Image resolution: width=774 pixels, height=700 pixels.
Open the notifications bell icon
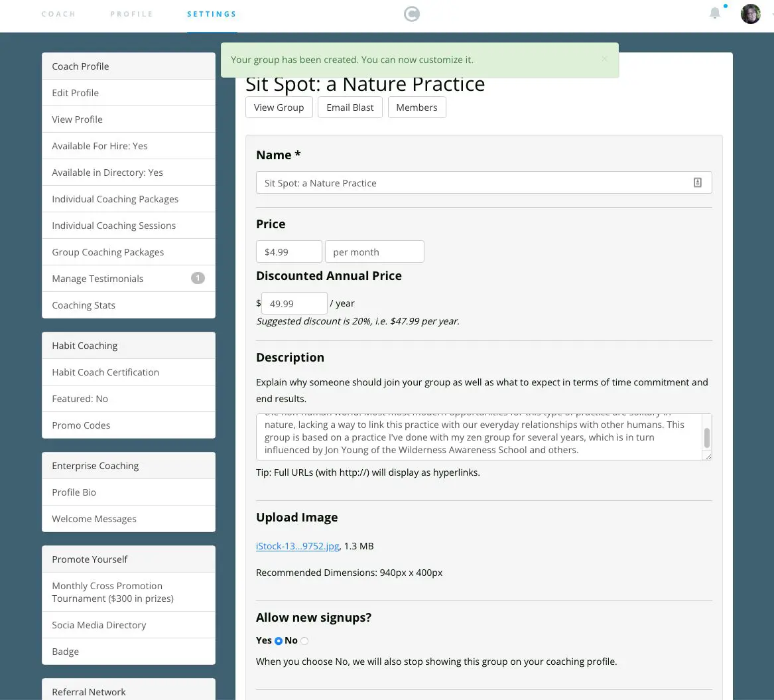[715, 13]
